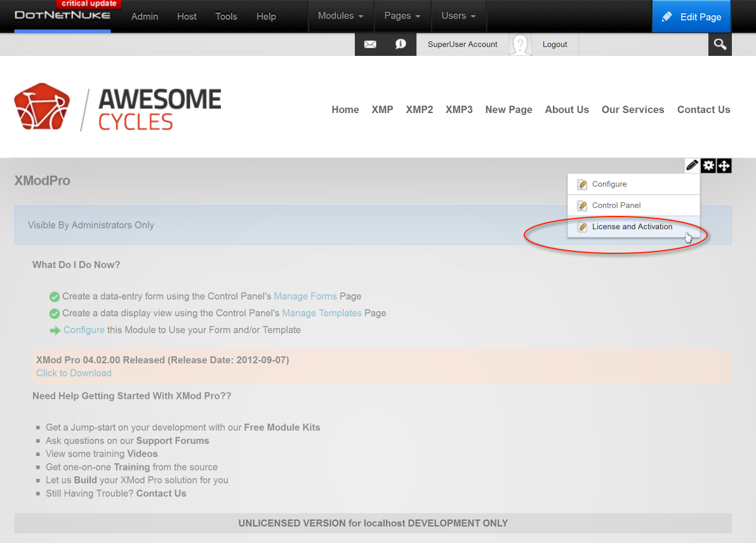Screen dimensions: 756x543
Task: Open the notifications info icon
Action: (400, 44)
